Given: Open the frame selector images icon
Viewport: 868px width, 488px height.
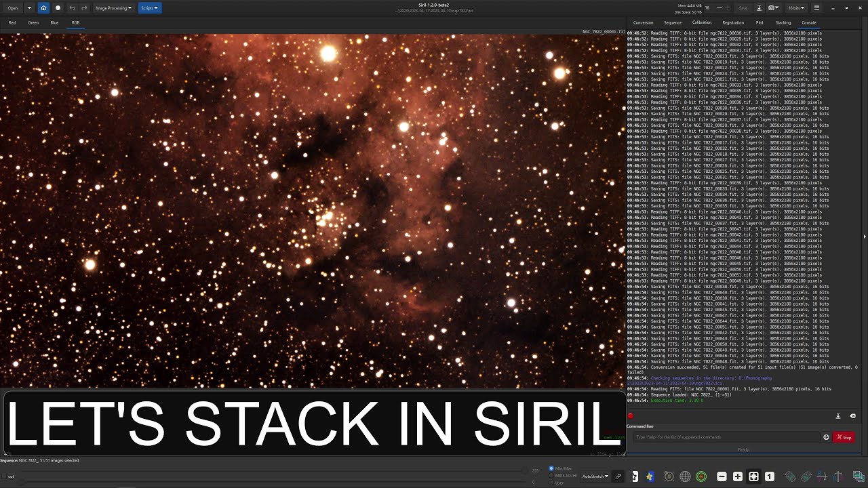Looking at the screenshot, I should point(858,476).
